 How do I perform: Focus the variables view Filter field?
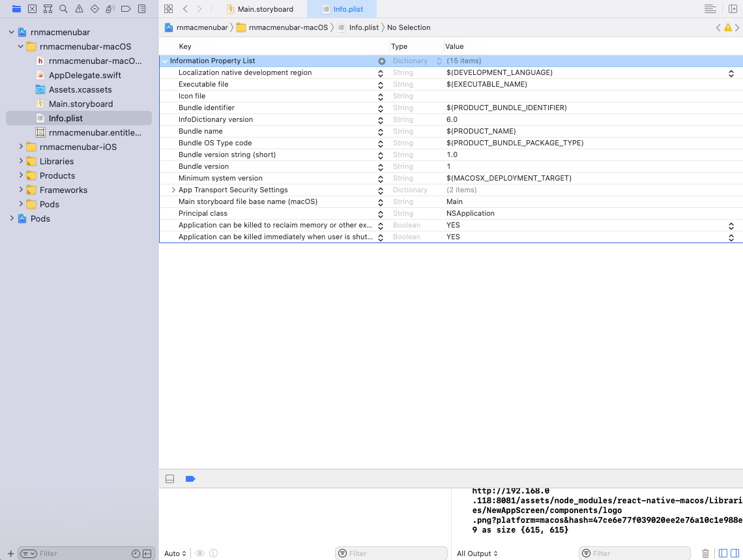392,553
